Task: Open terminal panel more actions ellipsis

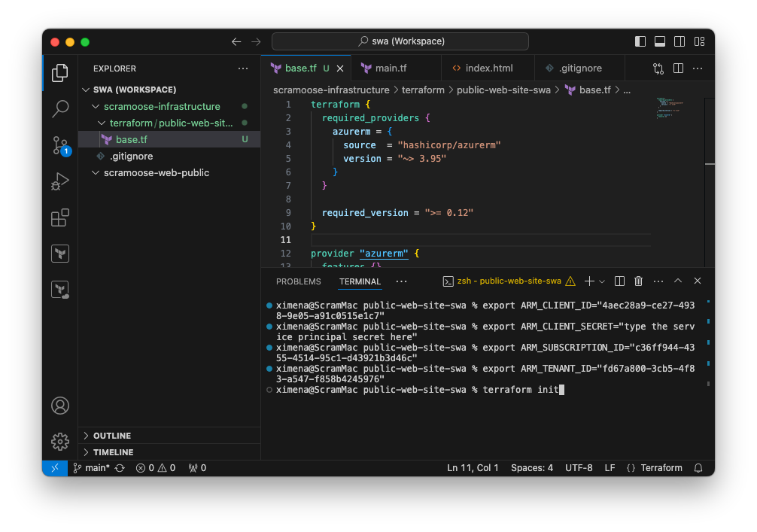Action: pos(658,281)
